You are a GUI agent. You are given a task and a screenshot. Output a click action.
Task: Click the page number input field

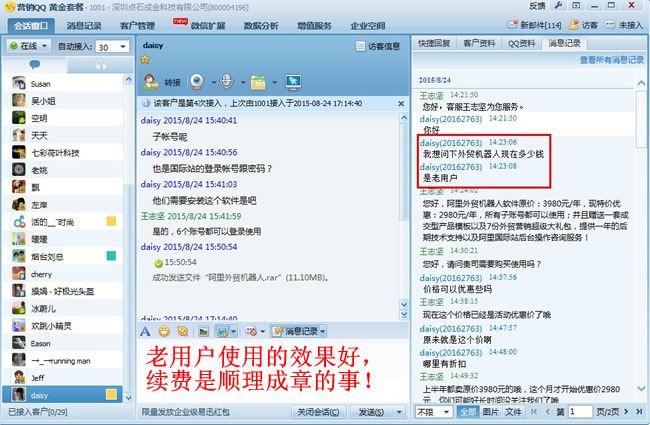580,412
